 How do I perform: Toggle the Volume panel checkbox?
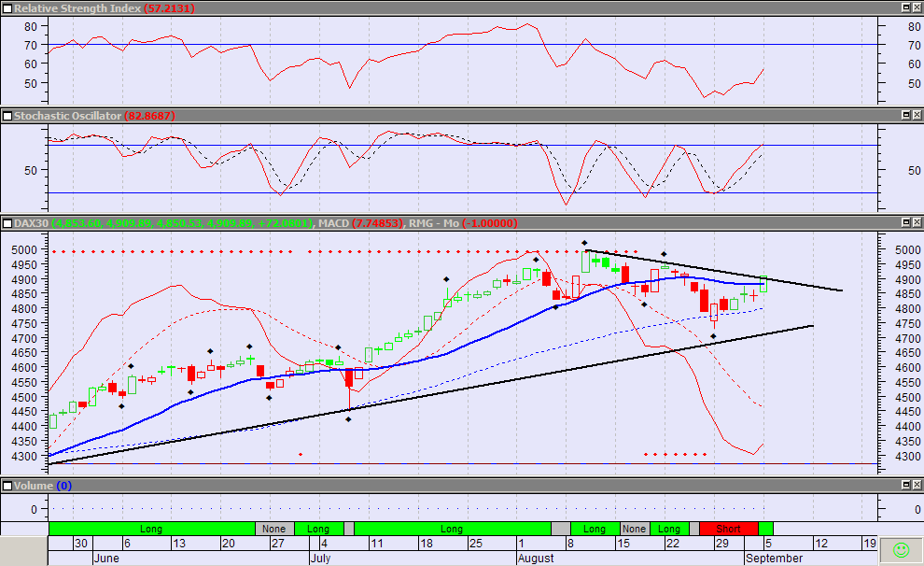[7, 486]
